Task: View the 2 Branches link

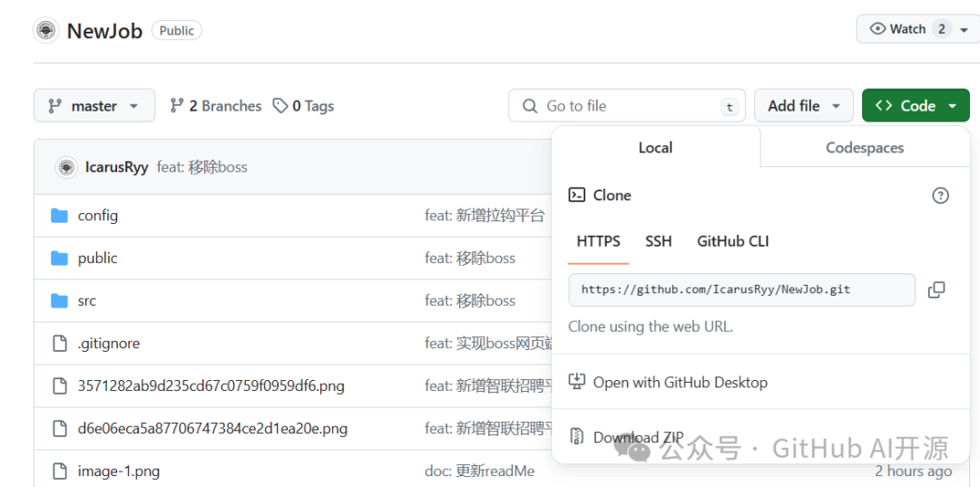Action: (x=216, y=105)
